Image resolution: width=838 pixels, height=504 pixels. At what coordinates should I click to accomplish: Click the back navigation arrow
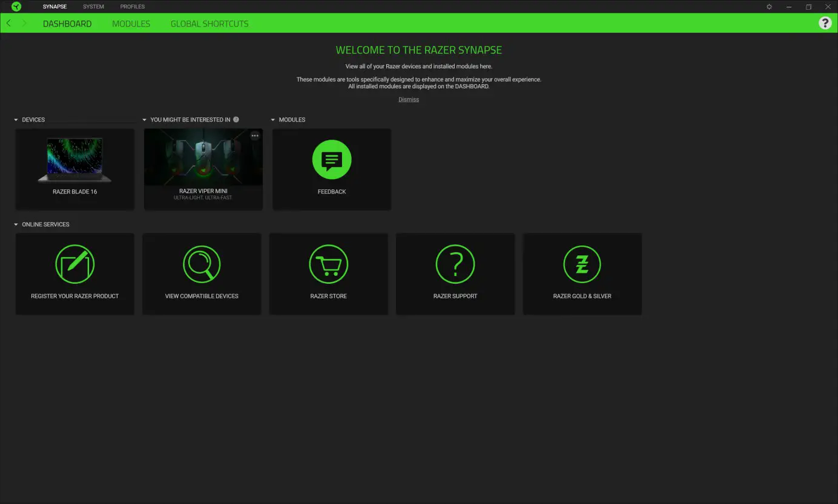click(8, 22)
